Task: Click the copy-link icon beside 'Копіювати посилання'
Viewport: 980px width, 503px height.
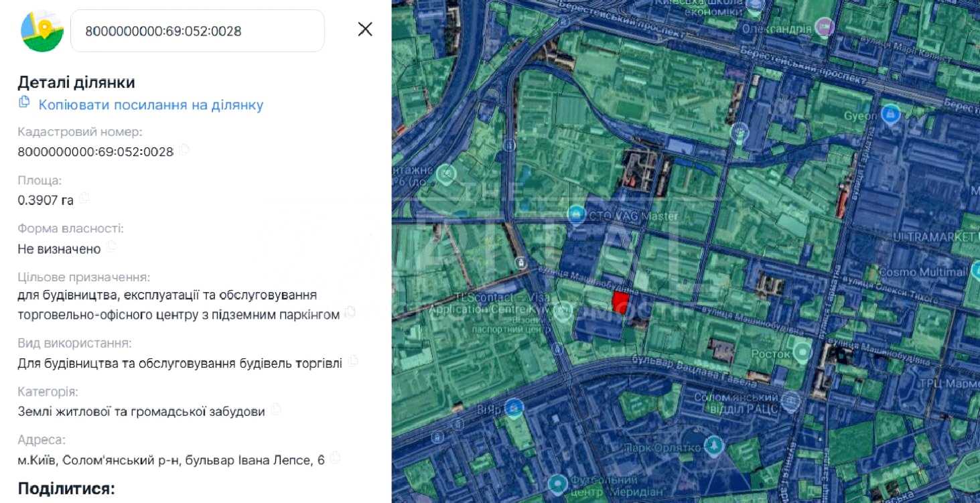Action: click(x=24, y=102)
